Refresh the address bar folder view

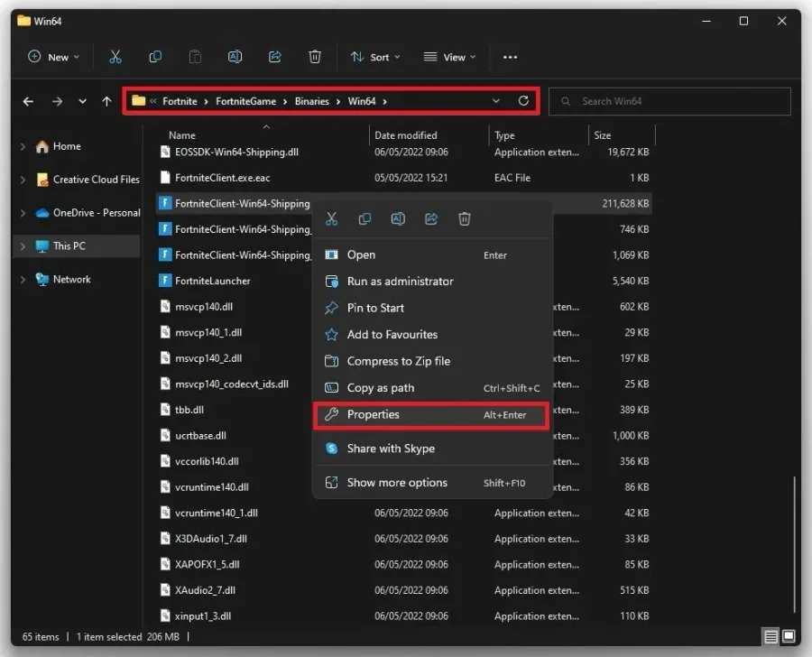[x=523, y=101]
